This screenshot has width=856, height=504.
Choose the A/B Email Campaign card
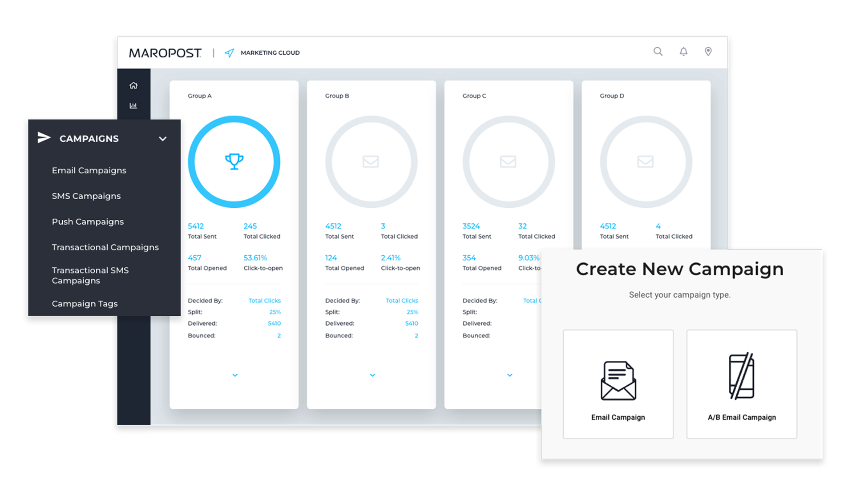pos(742,384)
